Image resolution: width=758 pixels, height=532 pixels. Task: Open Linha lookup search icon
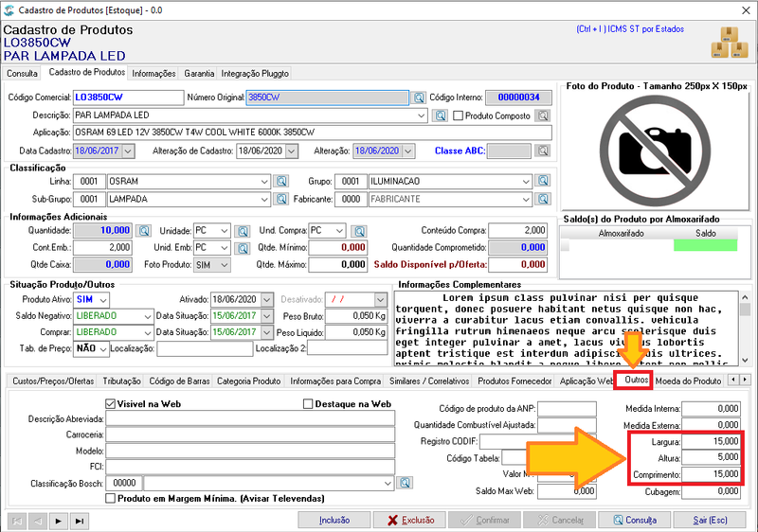[x=280, y=182]
